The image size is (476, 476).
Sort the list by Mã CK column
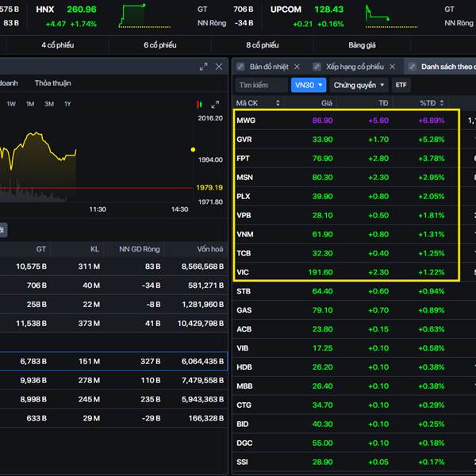click(277, 103)
